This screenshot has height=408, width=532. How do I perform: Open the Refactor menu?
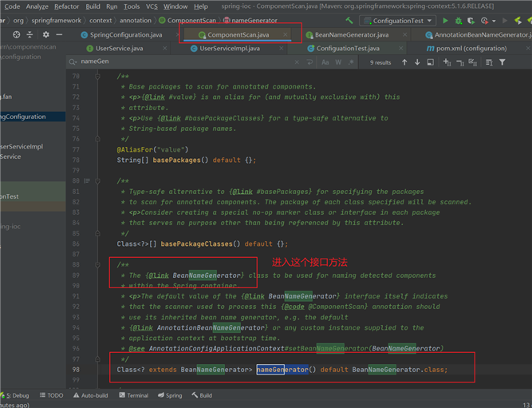[66, 6]
